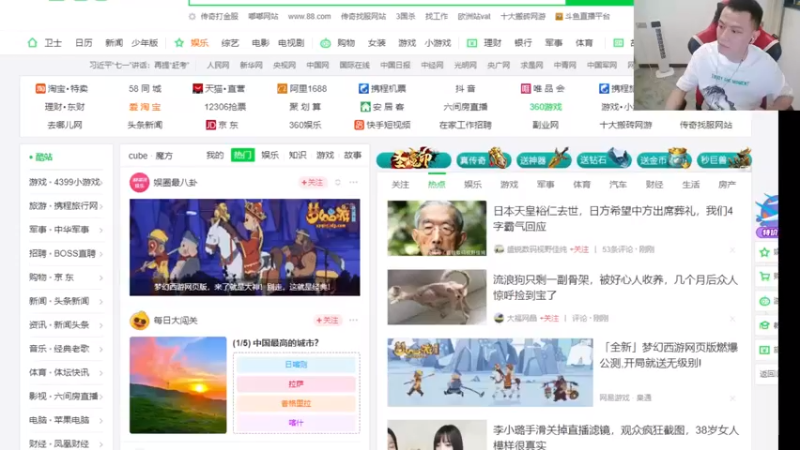
Task: Dismiss the 流浪狗 news item with X
Action: (732, 319)
